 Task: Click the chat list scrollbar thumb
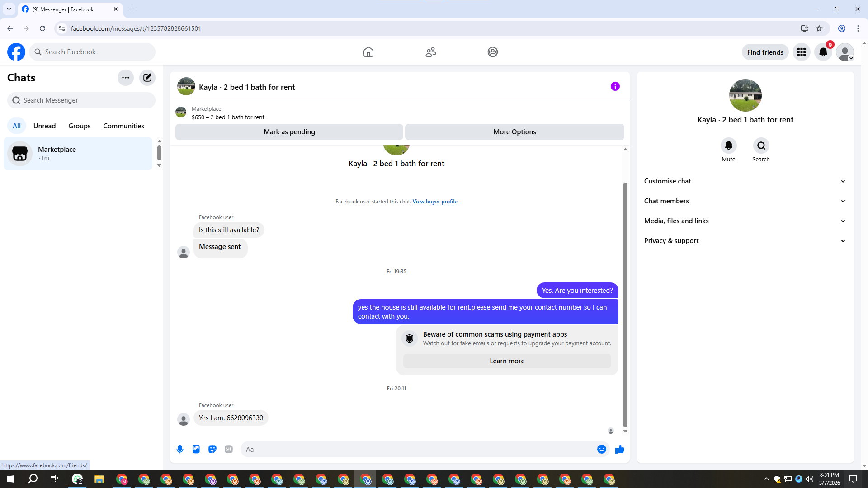[159, 153]
